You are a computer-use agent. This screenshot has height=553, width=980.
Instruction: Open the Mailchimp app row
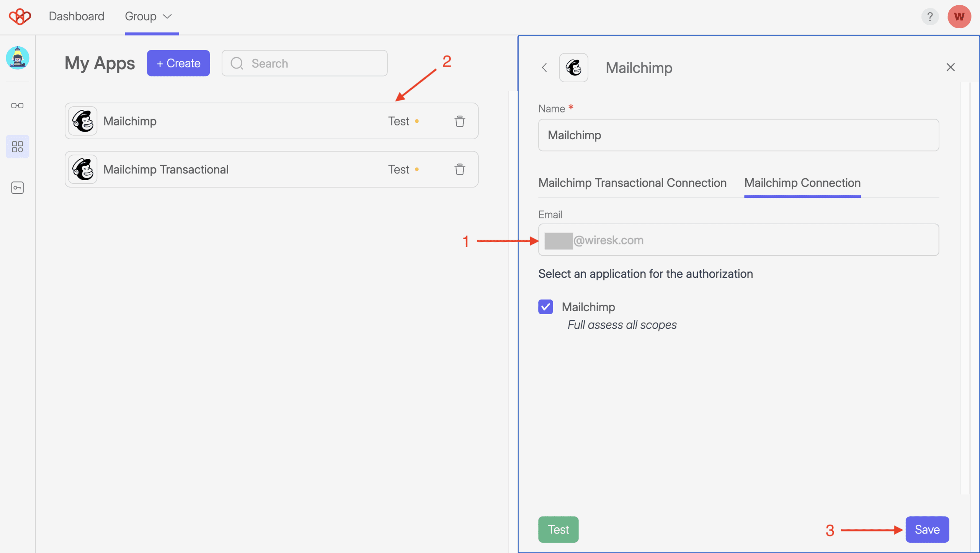[271, 121]
